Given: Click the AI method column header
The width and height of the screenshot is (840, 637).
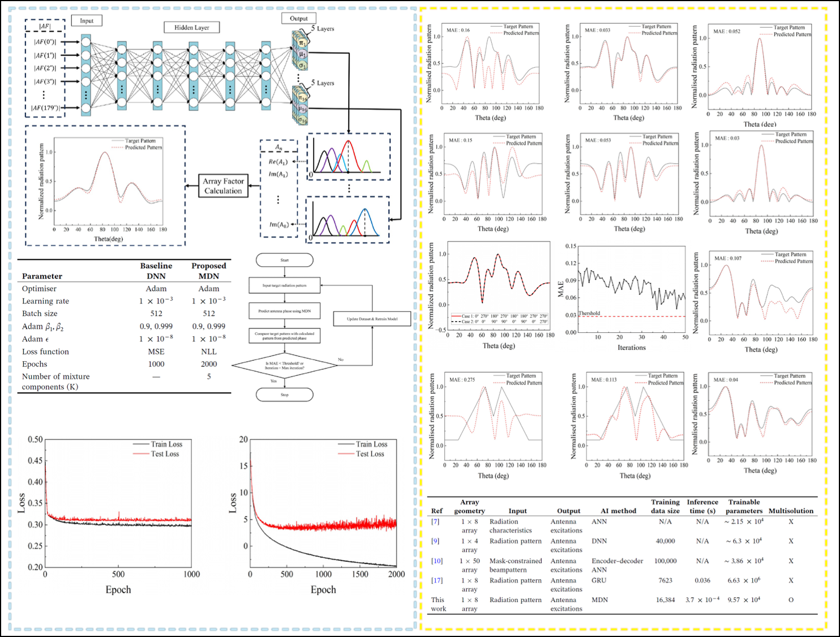Looking at the screenshot, I should click(x=618, y=511).
